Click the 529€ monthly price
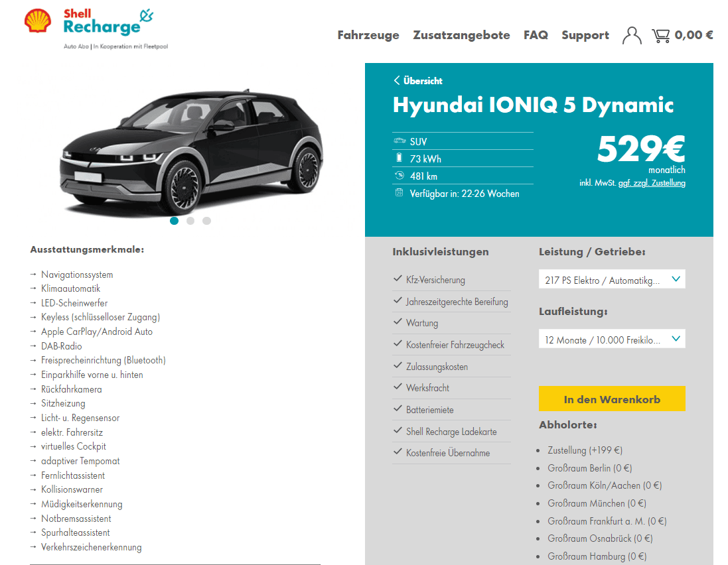 point(640,149)
